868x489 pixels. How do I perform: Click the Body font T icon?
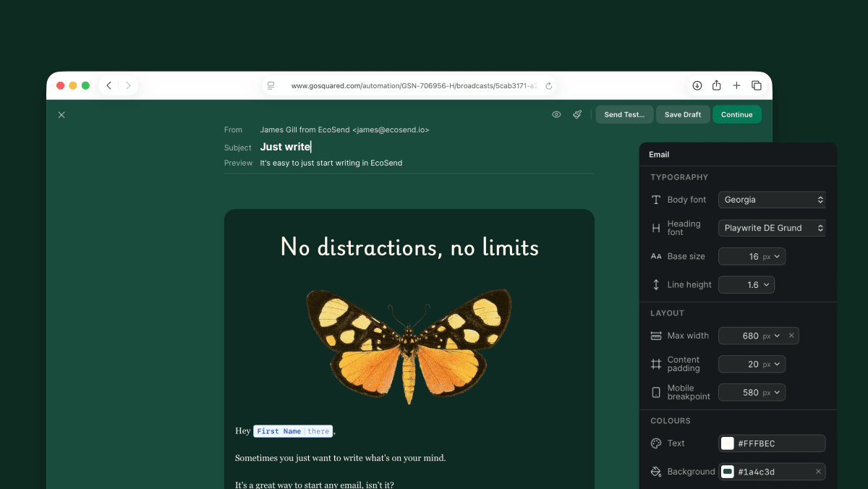tap(656, 200)
